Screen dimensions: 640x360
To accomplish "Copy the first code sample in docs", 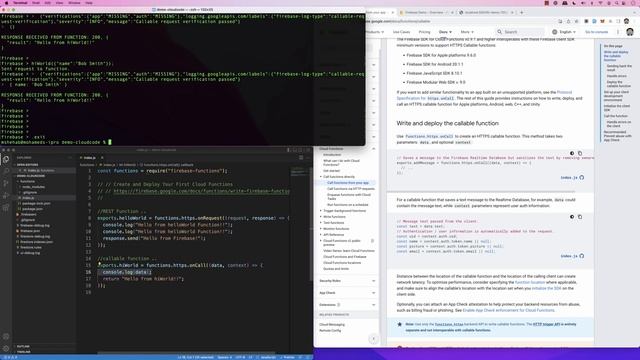I will 580,153.
